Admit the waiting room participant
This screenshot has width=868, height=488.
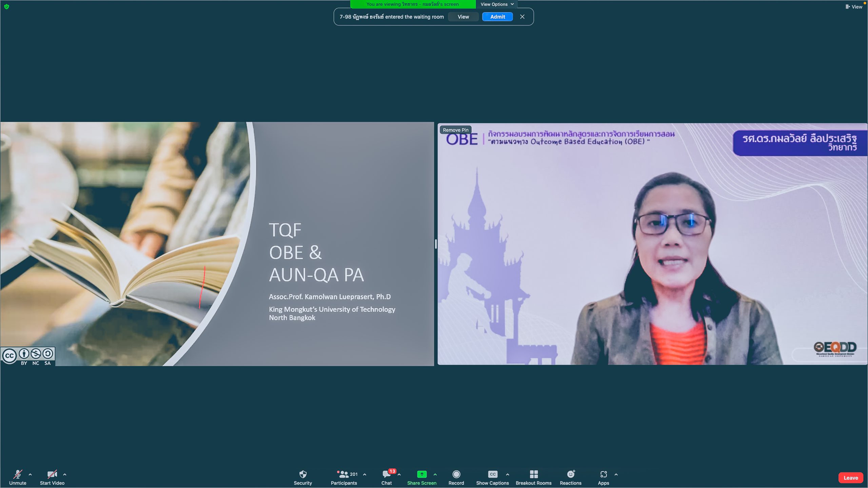[497, 17]
